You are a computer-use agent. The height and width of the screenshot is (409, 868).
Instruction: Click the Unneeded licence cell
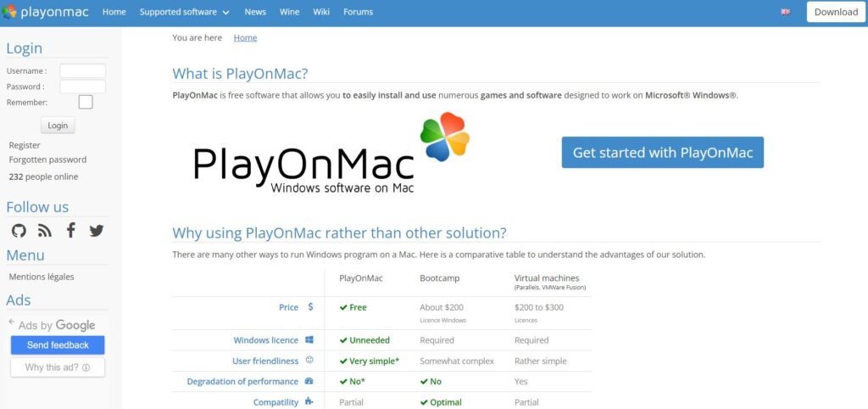pos(364,340)
